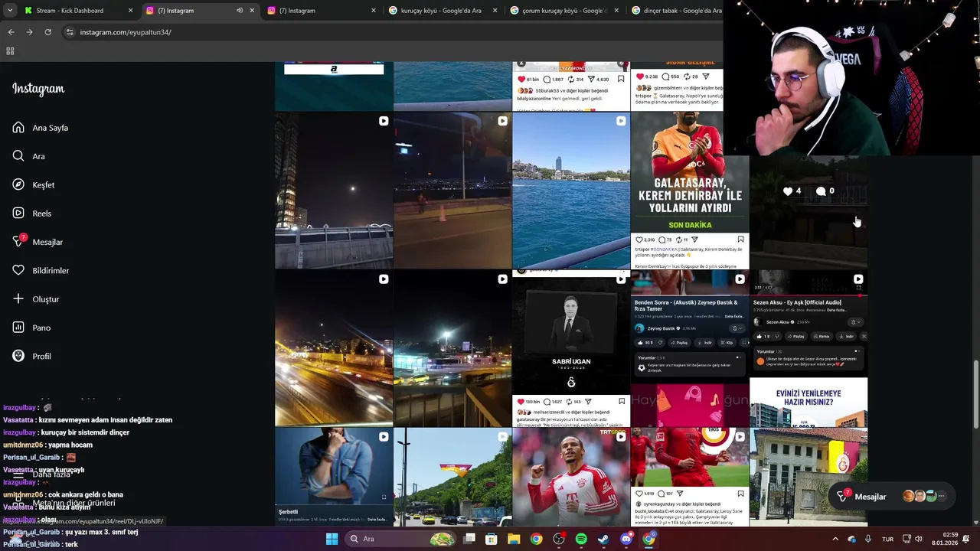Viewport: 980px width, 551px height.
Task: Select the active (7) Instagram tab with audio
Action: tap(199, 11)
